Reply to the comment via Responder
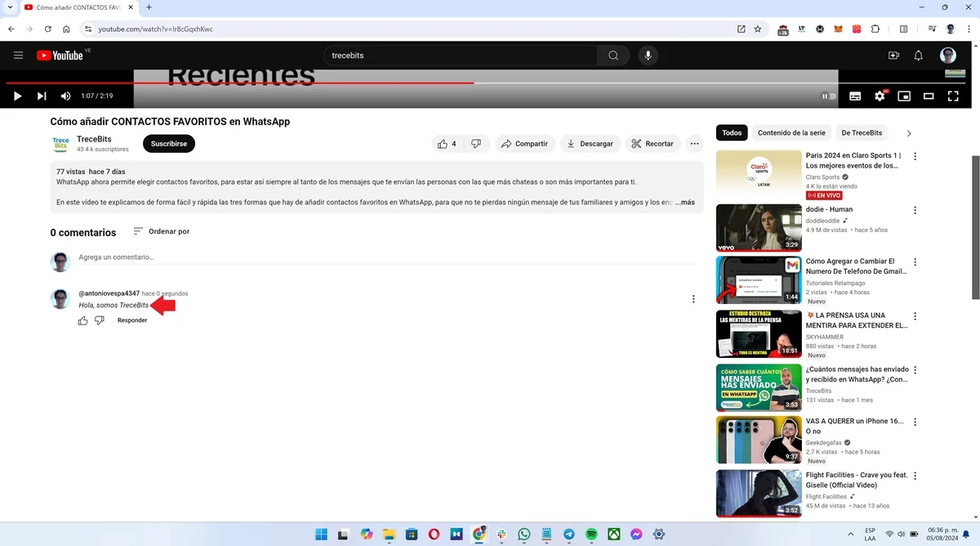 coord(131,320)
